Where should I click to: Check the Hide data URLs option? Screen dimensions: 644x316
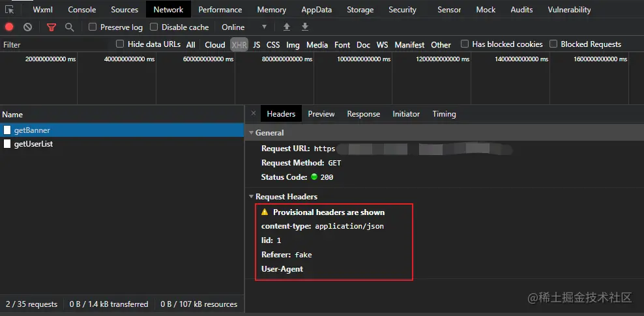(120, 44)
